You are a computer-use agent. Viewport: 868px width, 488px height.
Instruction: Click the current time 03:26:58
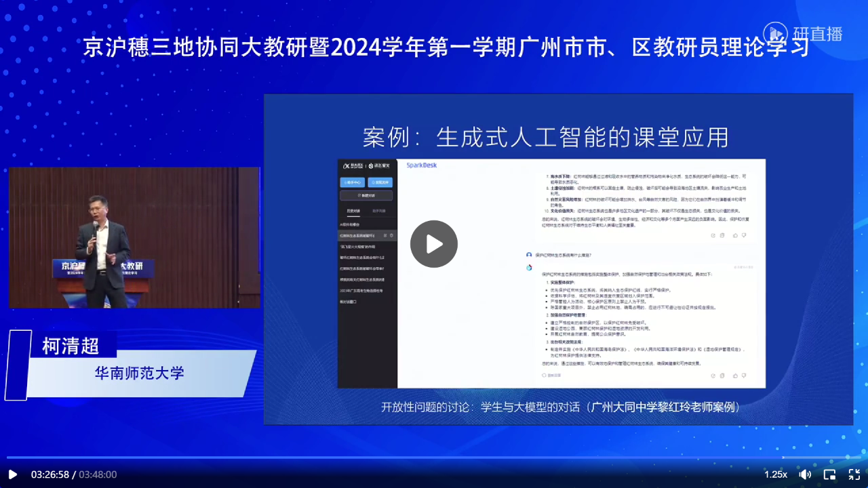pyautogui.click(x=50, y=474)
